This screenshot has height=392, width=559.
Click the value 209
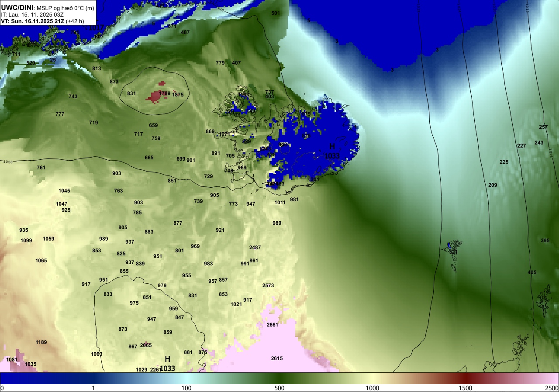493,185
